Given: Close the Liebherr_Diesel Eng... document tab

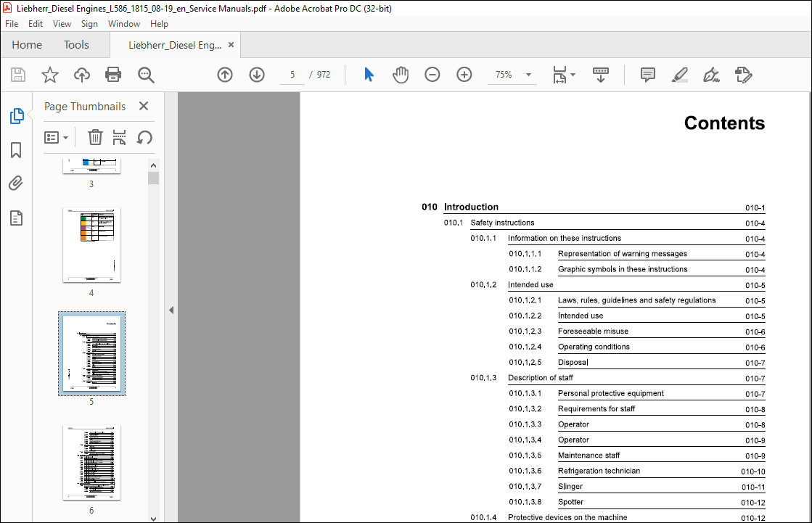Looking at the screenshot, I should [x=231, y=44].
